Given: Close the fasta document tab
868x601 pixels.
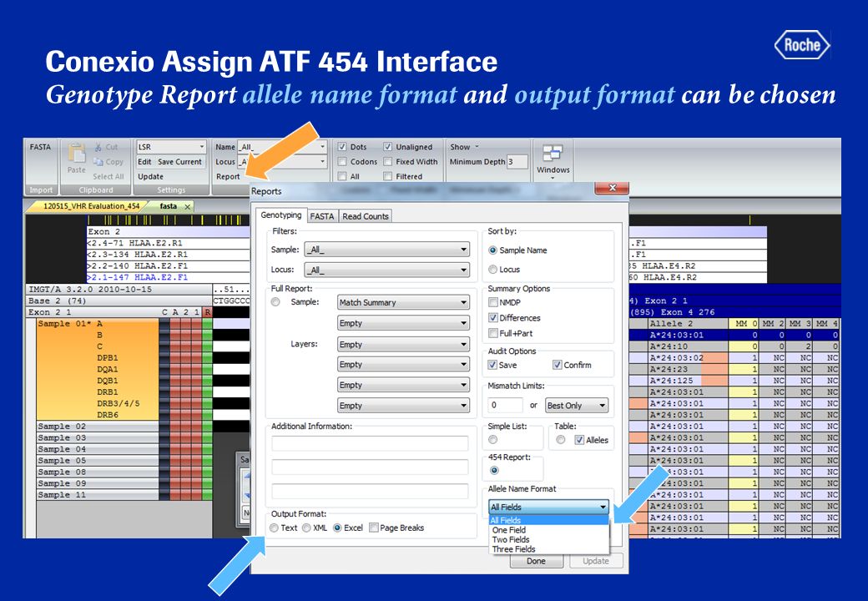Looking at the screenshot, I should click(188, 206).
